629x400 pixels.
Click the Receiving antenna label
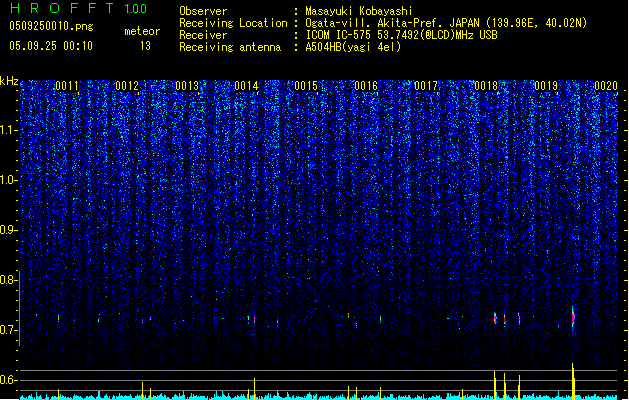pyautogui.click(x=230, y=47)
